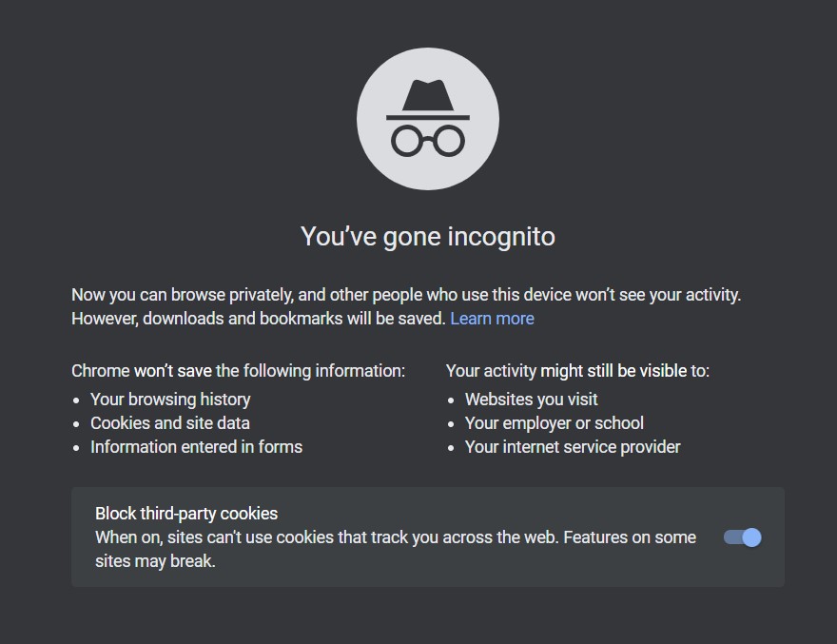The height and width of the screenshot is (644, 837).
Task: Click "Chrome won't save the following information" heading
Action: click(x=238, y=371)
